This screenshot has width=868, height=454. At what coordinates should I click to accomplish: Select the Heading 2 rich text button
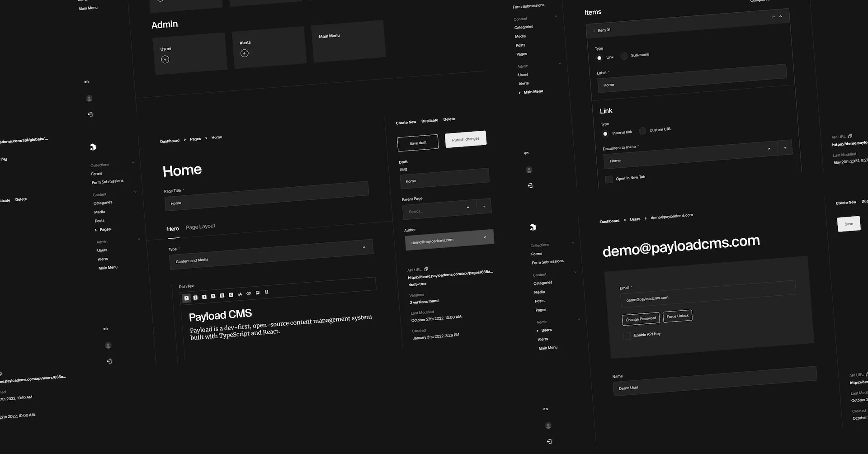195,298
